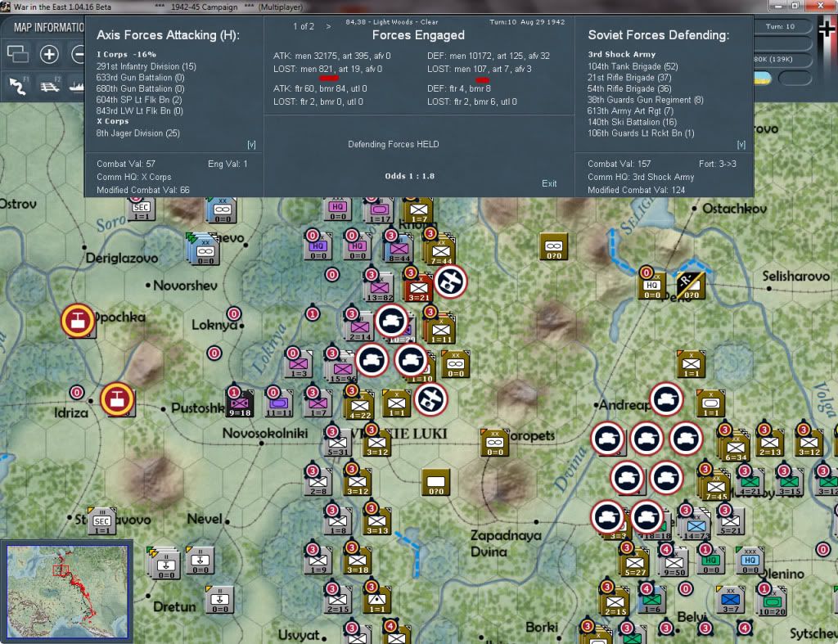Click '104th Tank Brigade (52)' entry

tap(633, 66)
